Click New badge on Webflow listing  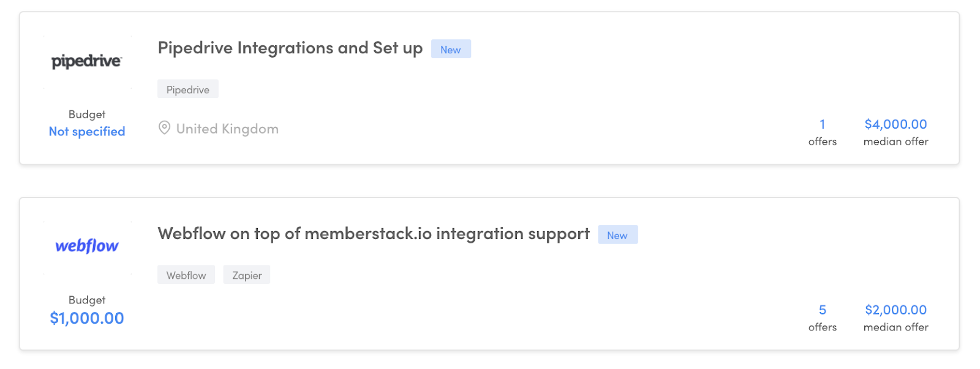[617, 235]
